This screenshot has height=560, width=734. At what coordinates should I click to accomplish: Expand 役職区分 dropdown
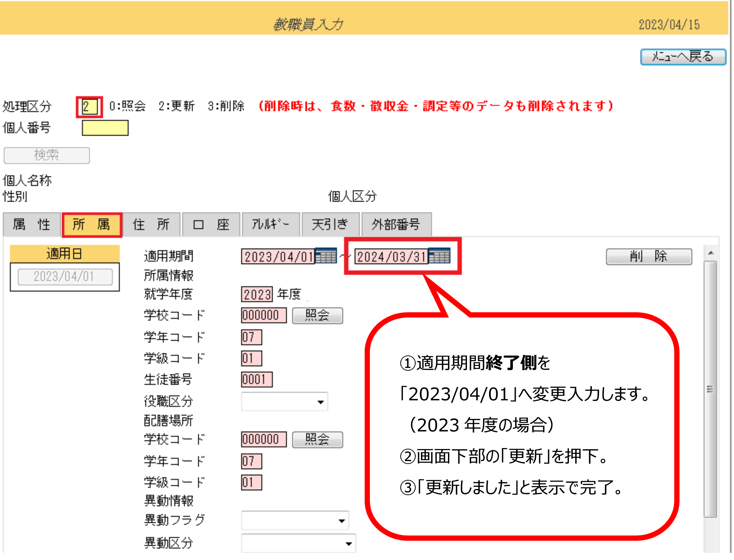tap(321, 402)
